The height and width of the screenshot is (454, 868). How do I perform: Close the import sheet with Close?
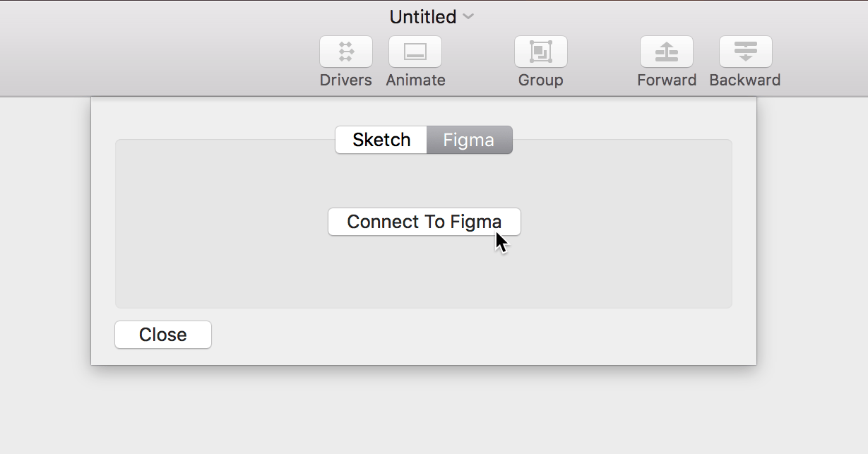[x=163, y=335]
